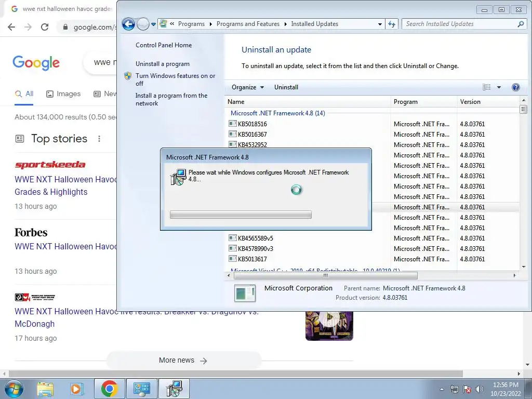Collapse the Microsoft .NET Framework 4.8 (14) group
Screen dimensions: 532x399
coord(277,113)
